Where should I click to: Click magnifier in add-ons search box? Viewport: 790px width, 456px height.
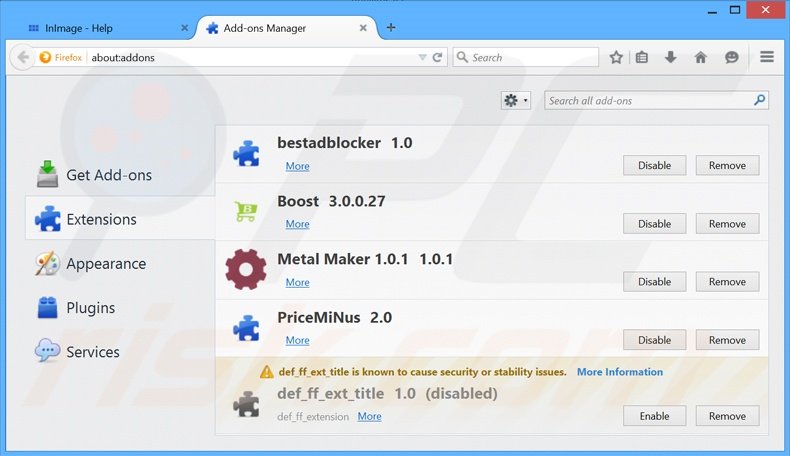760,100
